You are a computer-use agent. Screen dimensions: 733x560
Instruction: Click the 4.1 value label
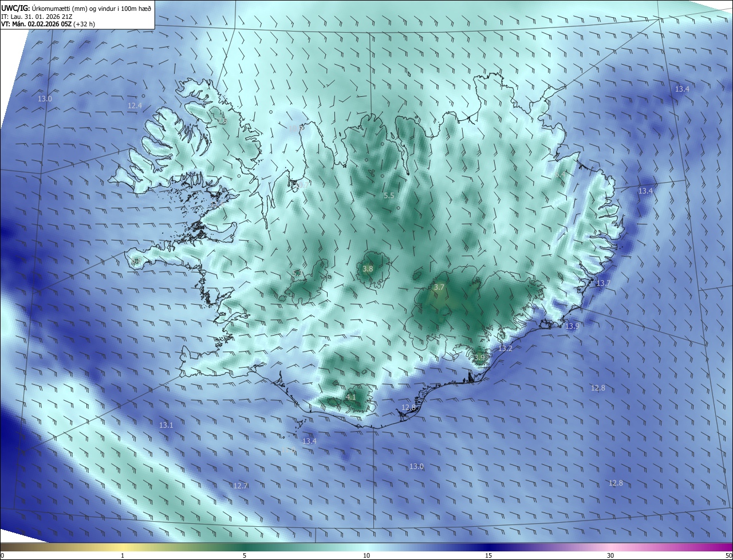tap(351, 397)
